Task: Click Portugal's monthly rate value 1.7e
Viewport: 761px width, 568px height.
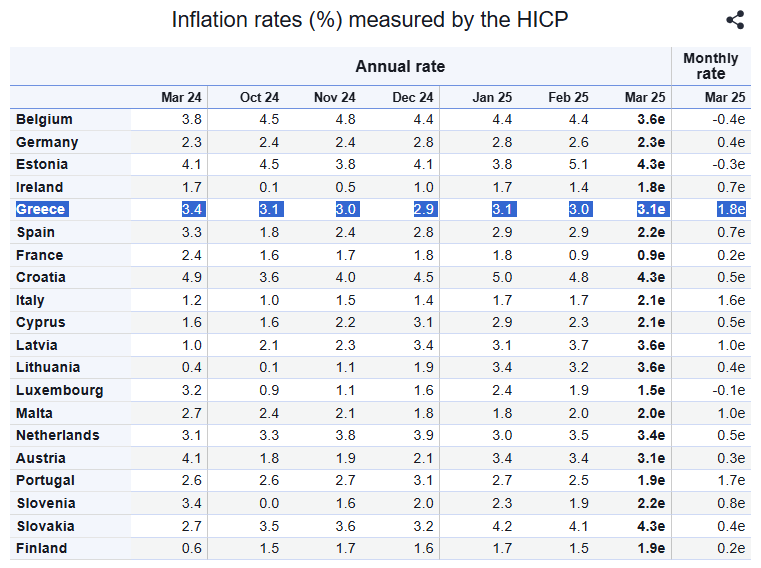Action: coord(730,480)
